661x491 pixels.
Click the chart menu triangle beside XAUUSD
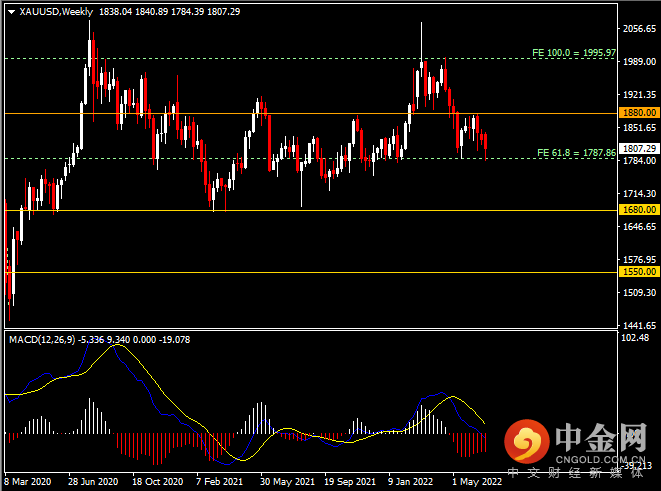pyautogui.click(x=11, y=12)
